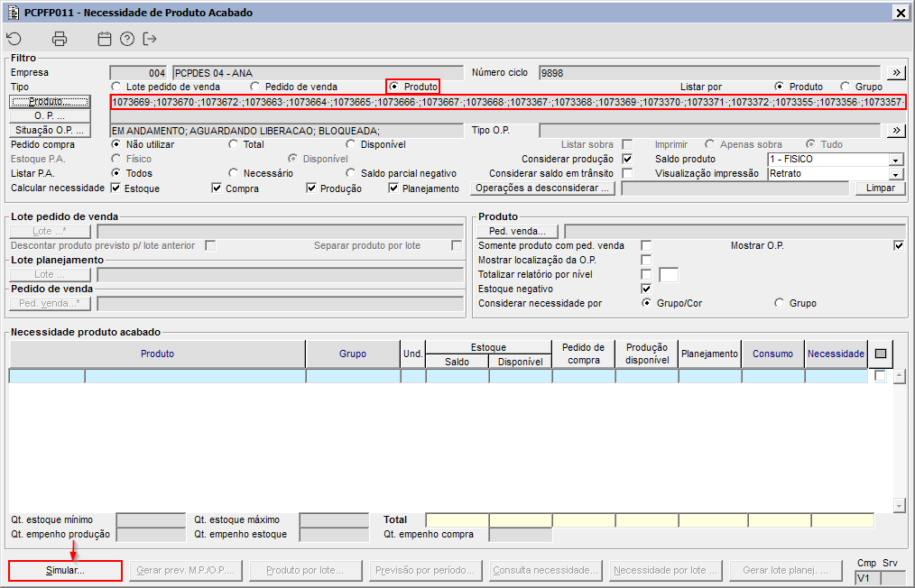Uncheck Calcular necessidade Estoque checkbox
Image resolution: width=915 pixels, height=588 pixels.
pyautogui.click(x=116, y=188)
